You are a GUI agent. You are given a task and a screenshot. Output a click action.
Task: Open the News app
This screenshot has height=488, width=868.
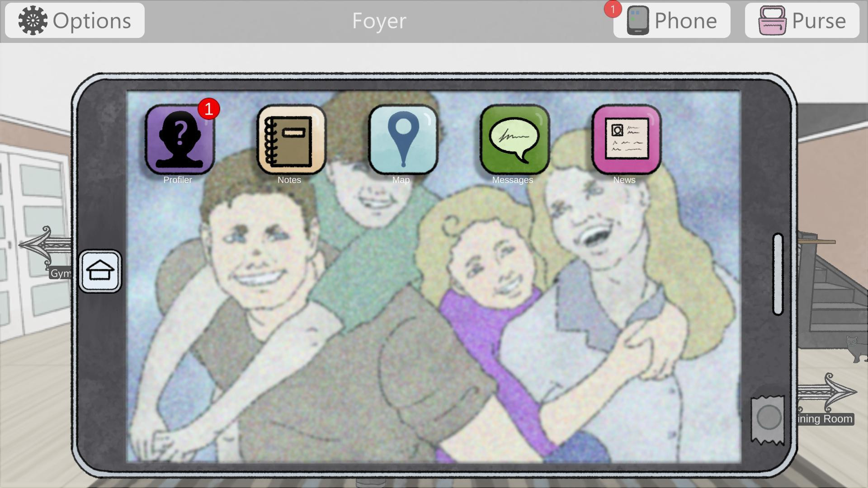tap(626, 140)
